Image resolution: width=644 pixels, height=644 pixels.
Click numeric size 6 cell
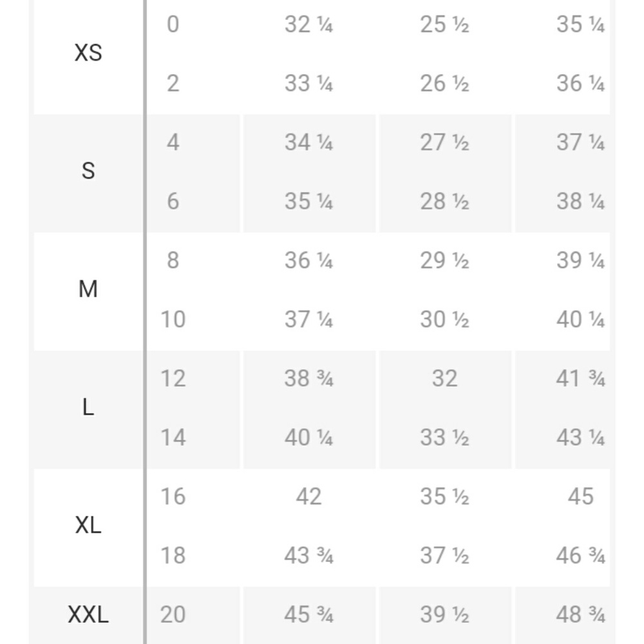(173, 202)
